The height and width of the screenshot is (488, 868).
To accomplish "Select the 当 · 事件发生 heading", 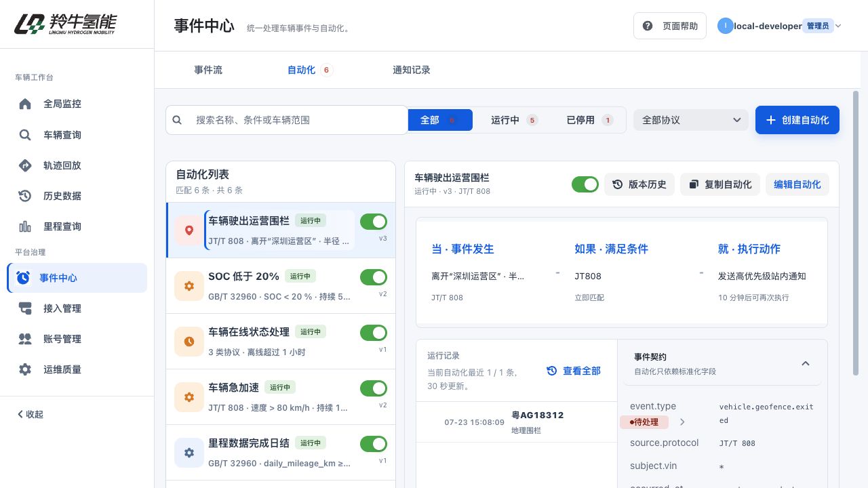I will pos(462,249).
